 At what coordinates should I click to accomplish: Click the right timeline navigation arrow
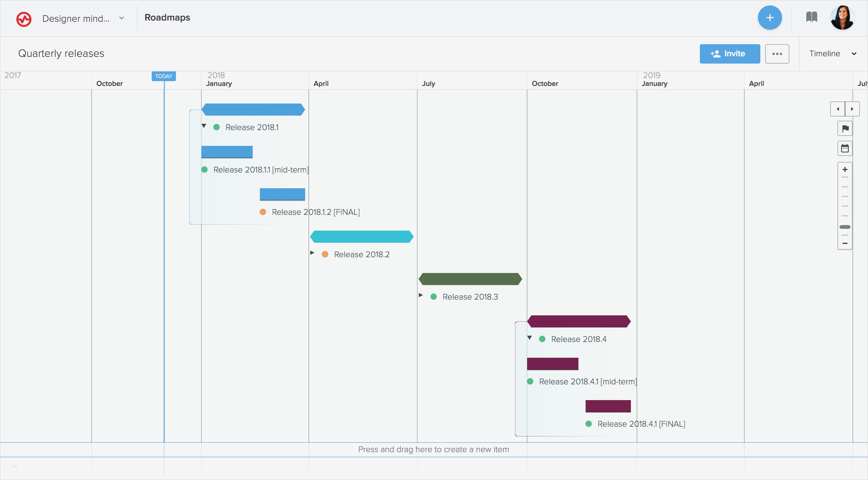point(853,109)
